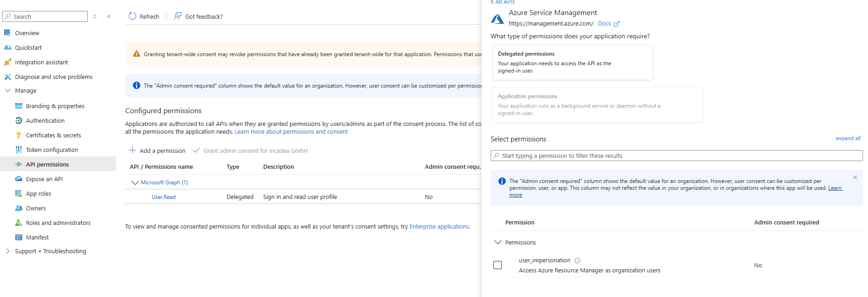Image resolution: width=868 pixels, height=297 pixels.
Task: Click the orange warning triangle icon
Action: 136,54
